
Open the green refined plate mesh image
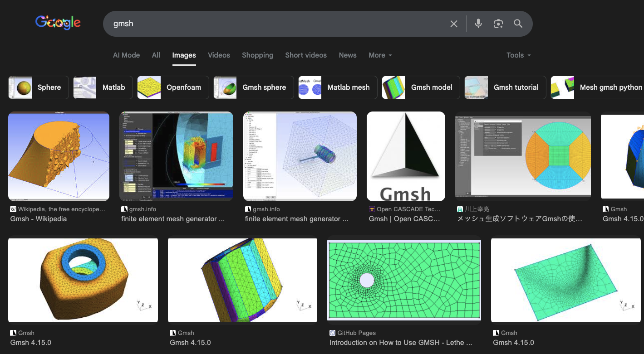click(x=566, y=281)
